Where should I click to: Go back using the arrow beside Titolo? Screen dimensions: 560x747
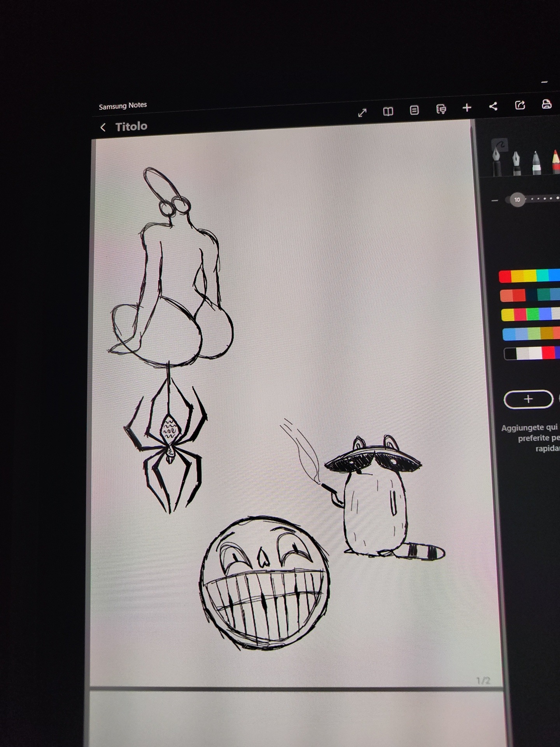pyautogui.click(x=103, y=128)
